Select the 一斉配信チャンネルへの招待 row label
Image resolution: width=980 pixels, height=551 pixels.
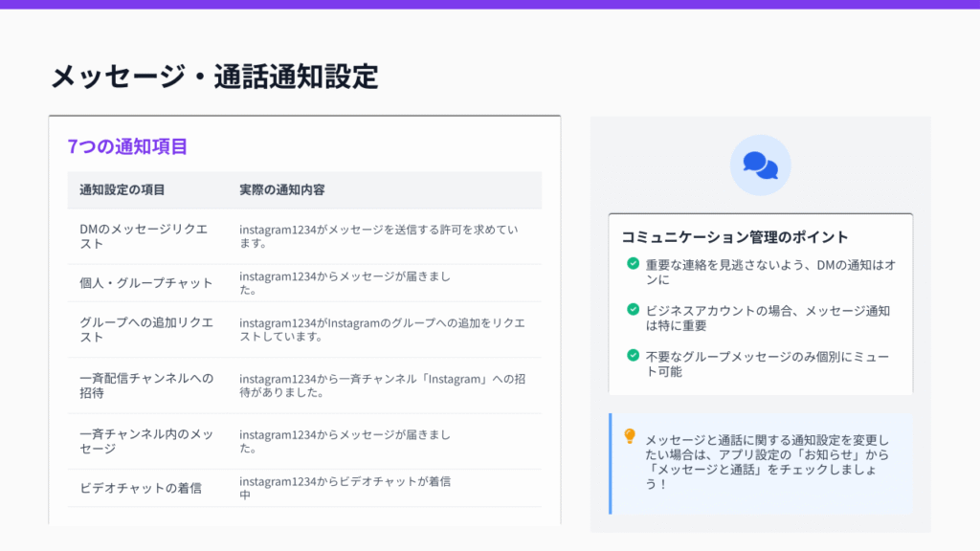(146, 386)
